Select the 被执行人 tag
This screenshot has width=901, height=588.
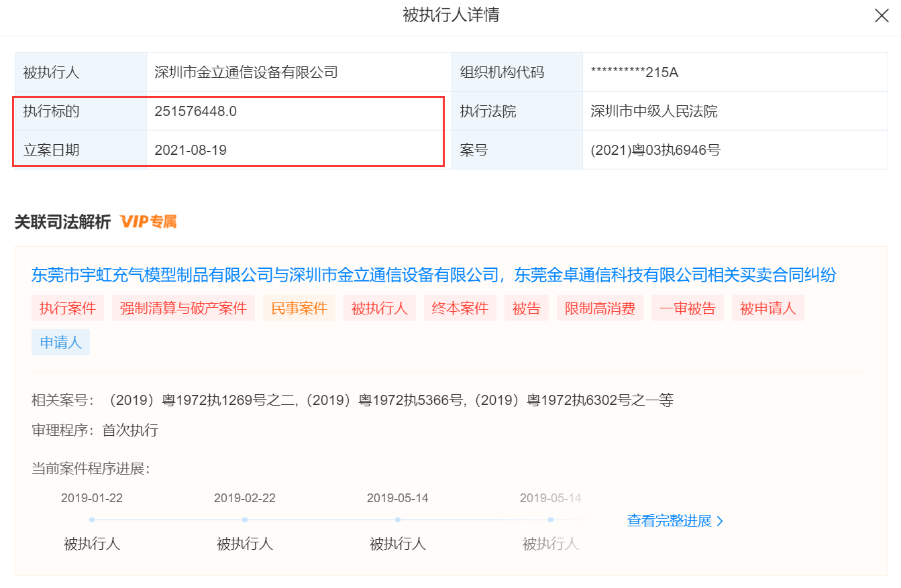pyautogui.click(x=380, y=308)
